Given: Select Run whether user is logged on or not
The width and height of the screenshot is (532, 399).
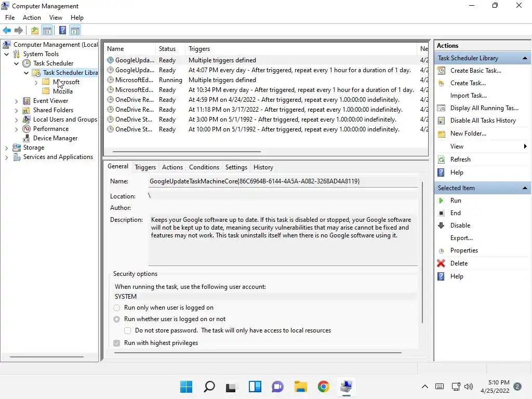Looking at the screenshot, I should tap(117, 320).
